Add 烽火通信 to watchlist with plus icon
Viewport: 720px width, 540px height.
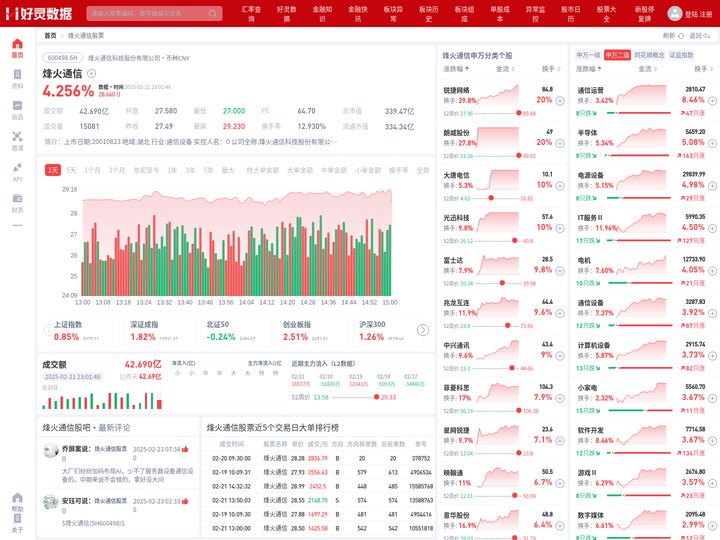click(91, 73)
